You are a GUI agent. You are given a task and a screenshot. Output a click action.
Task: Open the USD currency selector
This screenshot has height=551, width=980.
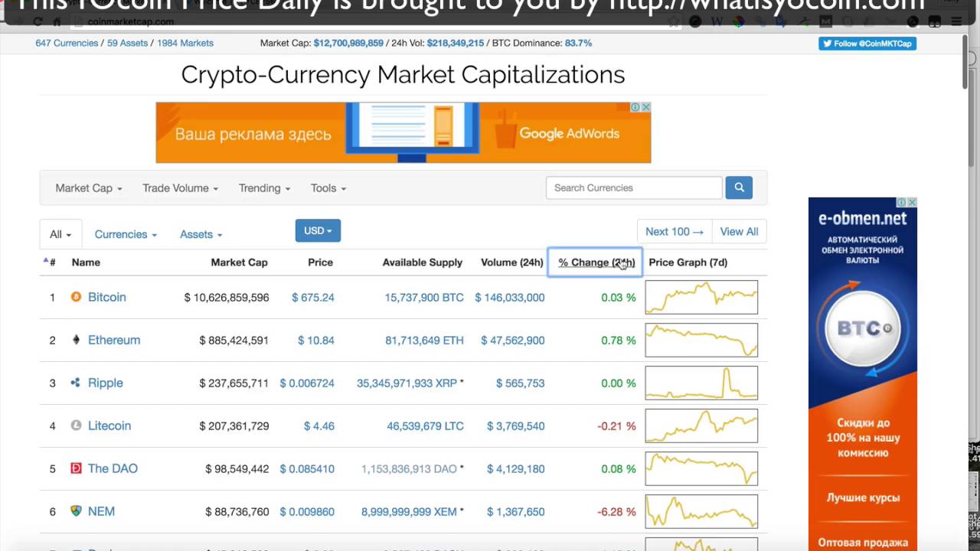(x=318, y=230)
